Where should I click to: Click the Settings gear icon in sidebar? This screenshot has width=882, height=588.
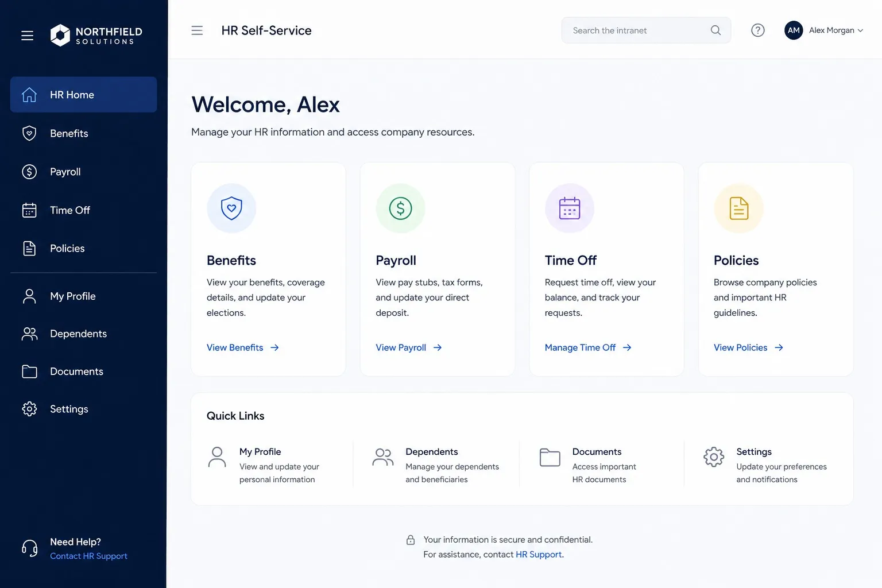(29, 409)
